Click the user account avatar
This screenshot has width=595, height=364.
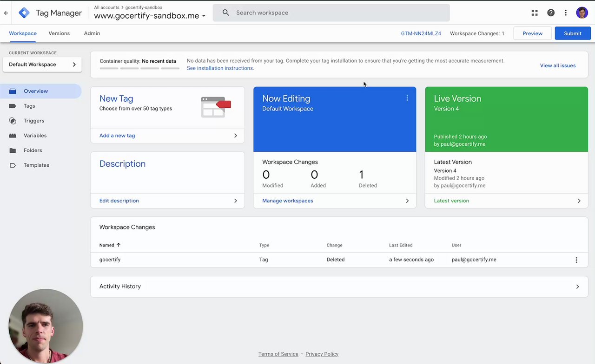point(582,13)
